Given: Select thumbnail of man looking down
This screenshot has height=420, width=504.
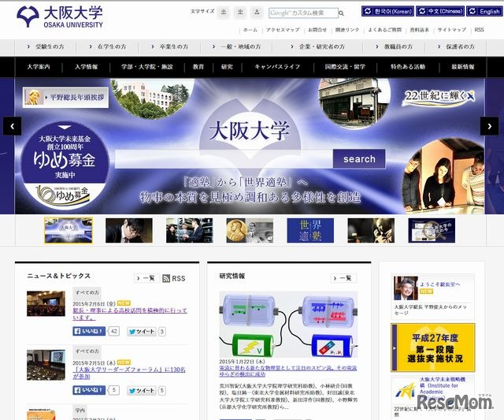Looking at the screenshot, I should click(x=129, y=230).
